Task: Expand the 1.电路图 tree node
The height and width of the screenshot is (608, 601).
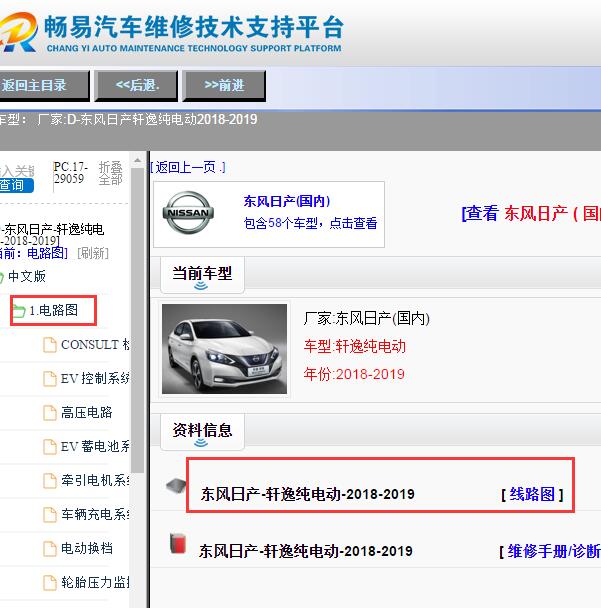Action: (54, 311)
